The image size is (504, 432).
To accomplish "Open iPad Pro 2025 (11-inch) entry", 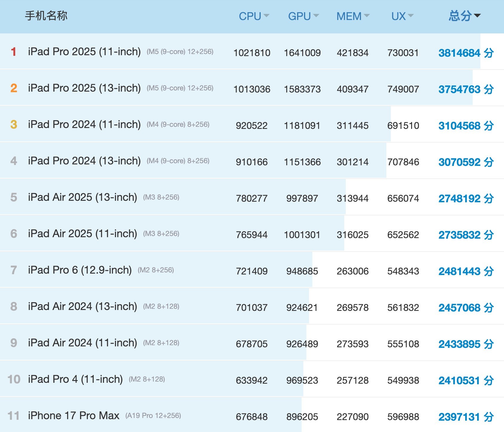I will 84,52.
